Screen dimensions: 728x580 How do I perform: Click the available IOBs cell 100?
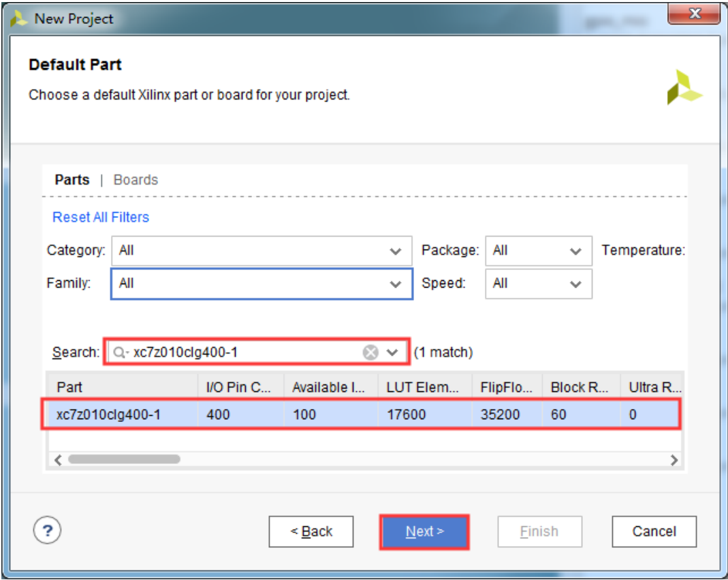pyautogui.click(x=331, y=414)
